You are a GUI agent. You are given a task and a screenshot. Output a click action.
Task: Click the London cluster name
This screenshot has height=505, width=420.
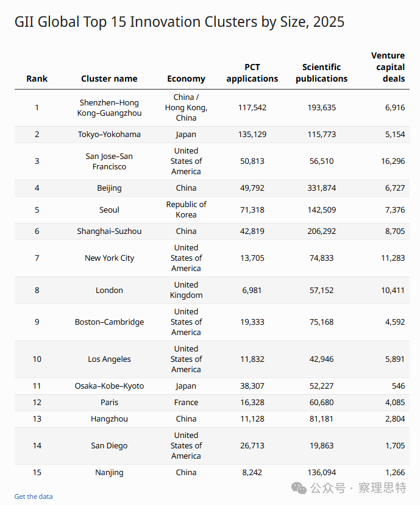click(x=109, y=290)
